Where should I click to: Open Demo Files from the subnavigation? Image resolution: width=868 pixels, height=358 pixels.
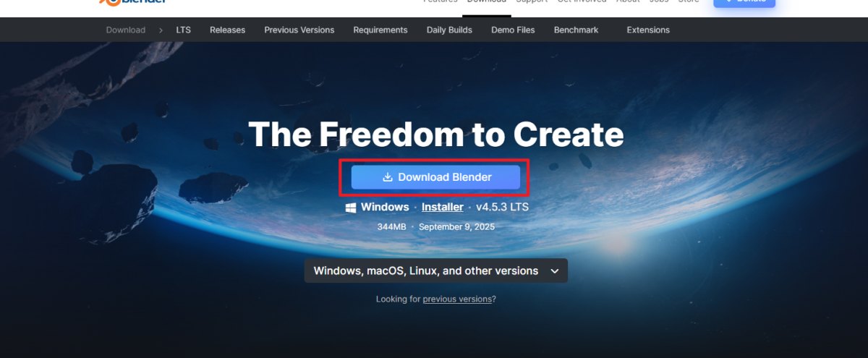[x=513, y=30]
